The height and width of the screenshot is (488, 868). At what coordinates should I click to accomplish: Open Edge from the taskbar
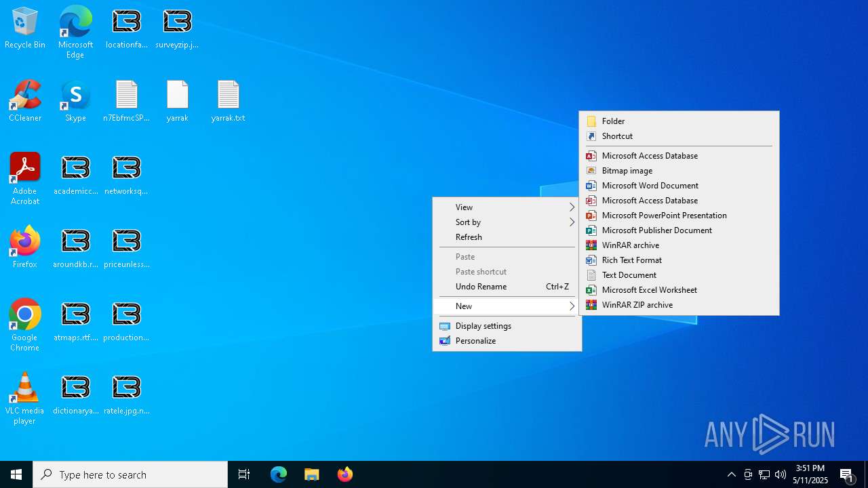click(x=279, y=474)
